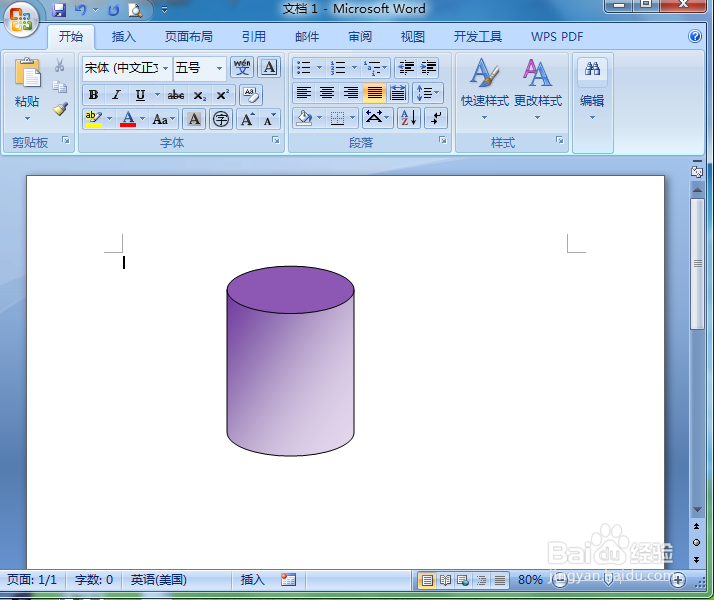The height and width of the screenshot is (600, 714).
Task: Open print preview from quick access toolbar
Action: pyautogui.click(x=135, y=10)
